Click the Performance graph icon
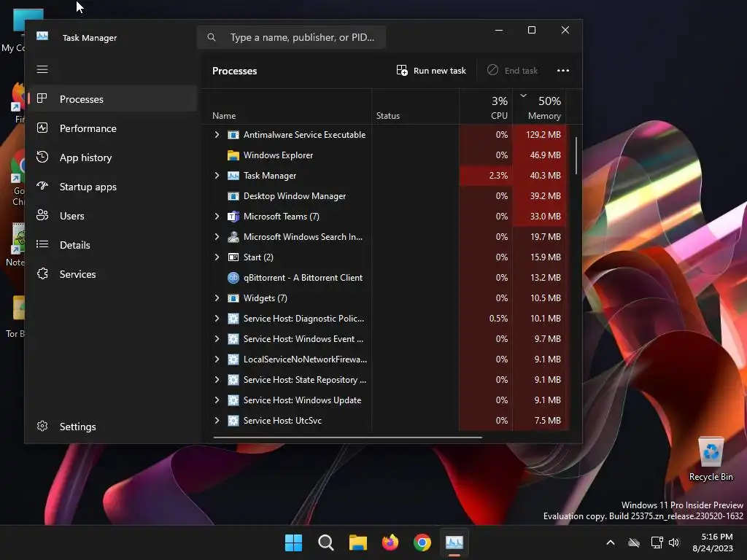The width and height of the screenshot is (747, 560). [42, 128]
